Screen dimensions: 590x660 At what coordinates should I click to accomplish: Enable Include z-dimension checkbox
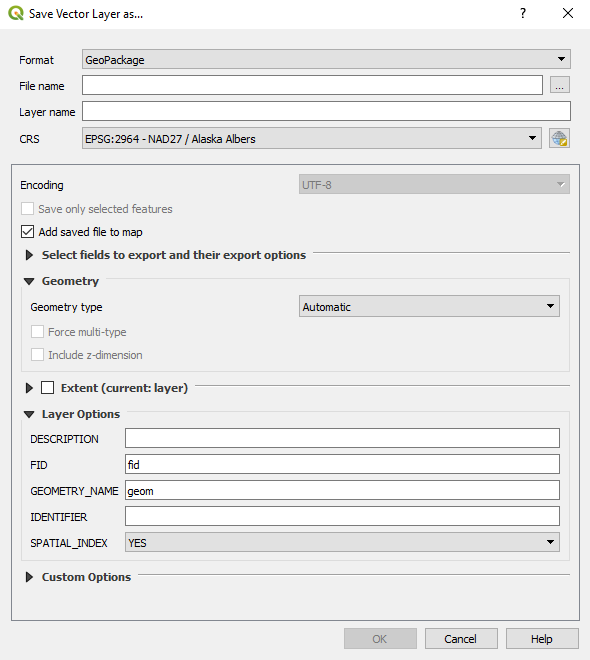(x=37, y=355)
